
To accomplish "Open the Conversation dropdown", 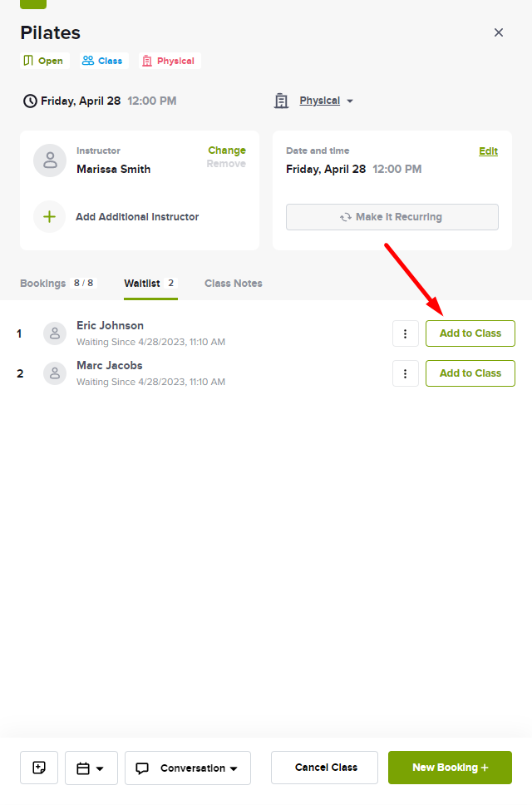I will click(188, 768).
